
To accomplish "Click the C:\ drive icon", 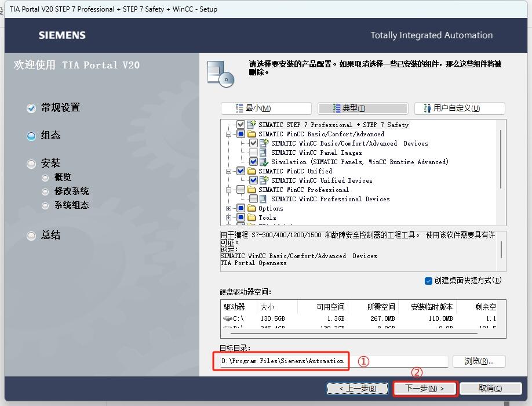I will (x=228, y=318).
